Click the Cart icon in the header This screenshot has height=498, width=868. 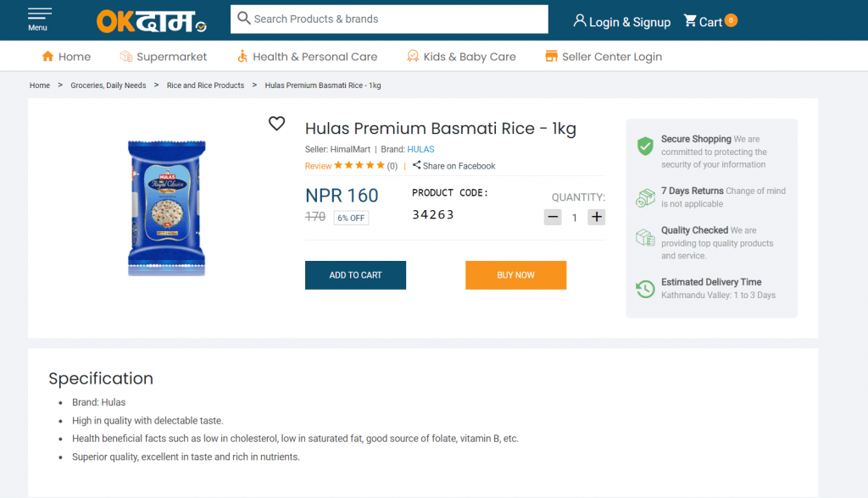tap(690, 21)
